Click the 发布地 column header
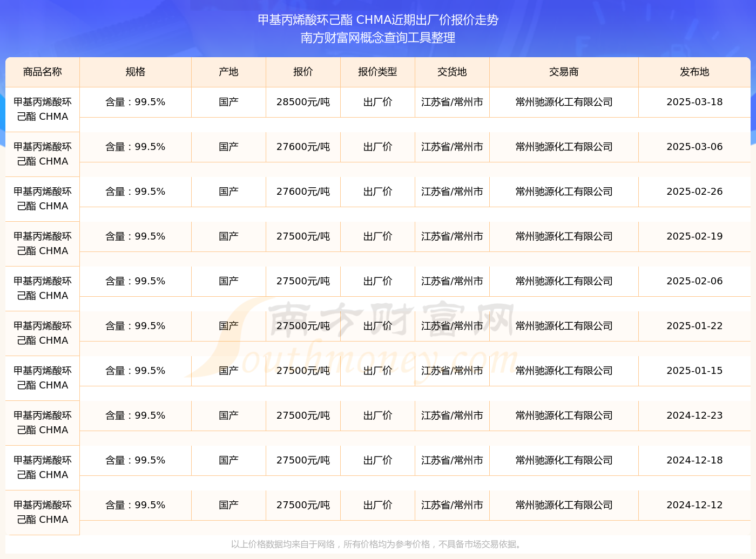 pyautogui.click(x=694, y=72)
